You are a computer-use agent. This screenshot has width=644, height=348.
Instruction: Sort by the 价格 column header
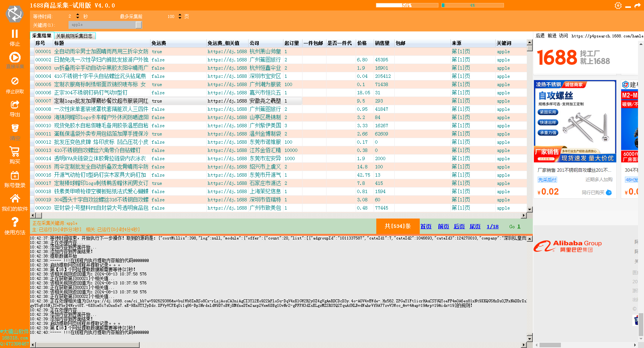(x=365, y=43)
